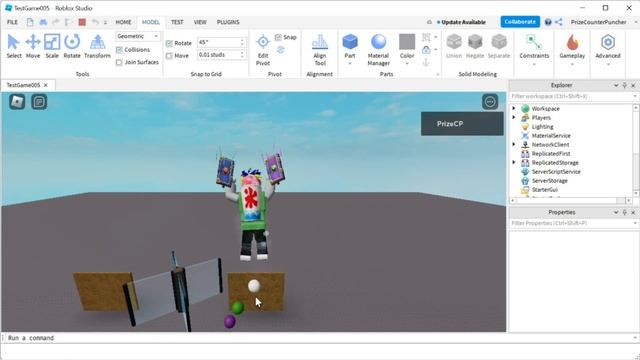The image size is (640, 360).
Task: Click the Filter workspace search field
Action: point(573,96)
